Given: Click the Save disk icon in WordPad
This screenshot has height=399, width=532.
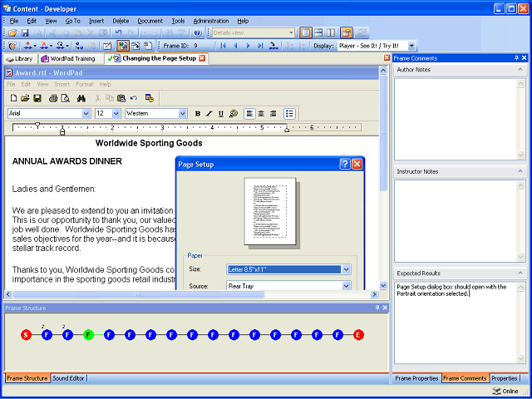Looking at the screenshot, I should pos(37,98).
